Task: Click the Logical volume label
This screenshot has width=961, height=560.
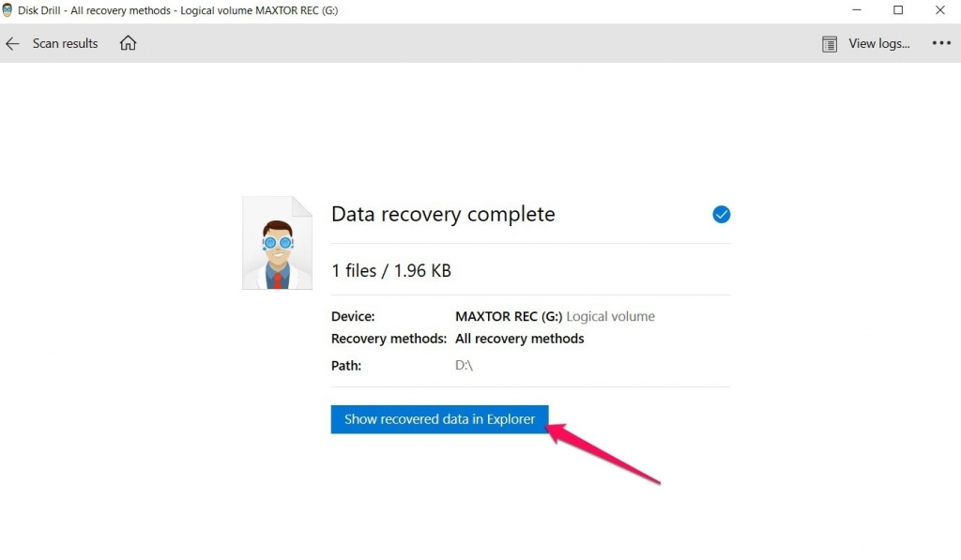Action: [611, 316]
